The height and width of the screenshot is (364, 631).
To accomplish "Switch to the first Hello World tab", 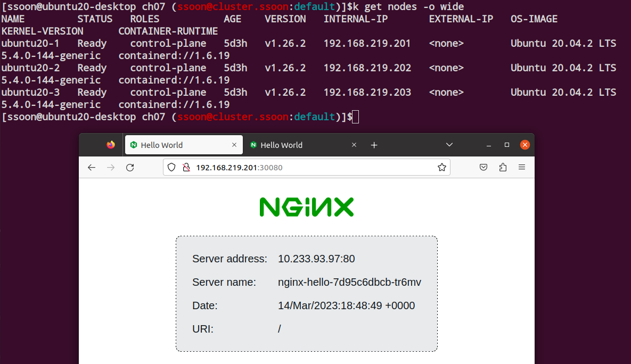I will point(184,145).
